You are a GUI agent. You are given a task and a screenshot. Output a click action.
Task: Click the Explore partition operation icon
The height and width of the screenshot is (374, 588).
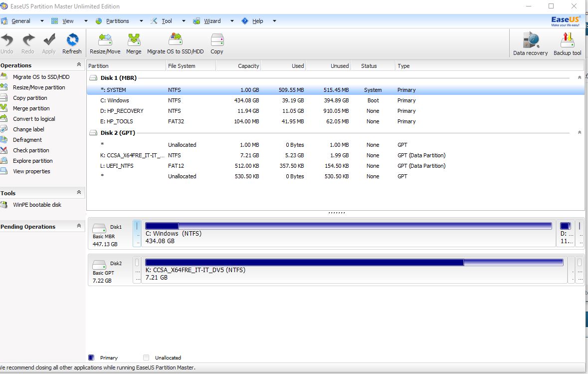point(4,161)
